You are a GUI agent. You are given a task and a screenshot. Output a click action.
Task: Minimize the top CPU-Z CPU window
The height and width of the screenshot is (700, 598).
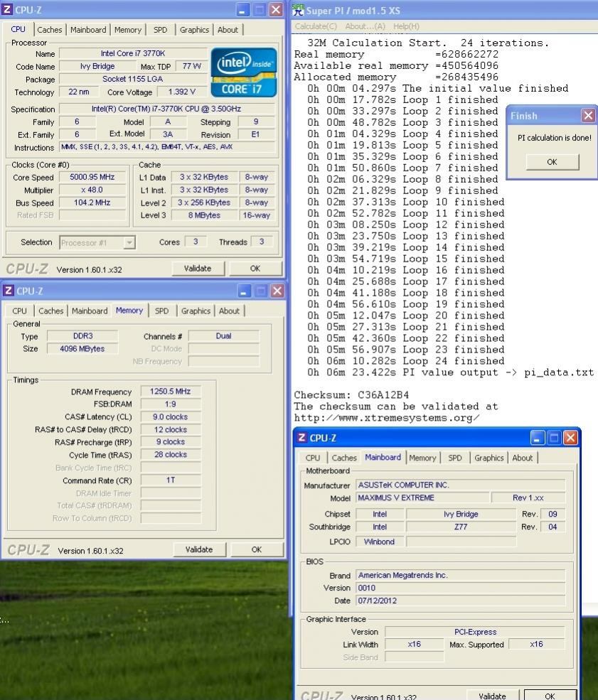[242, 10]
